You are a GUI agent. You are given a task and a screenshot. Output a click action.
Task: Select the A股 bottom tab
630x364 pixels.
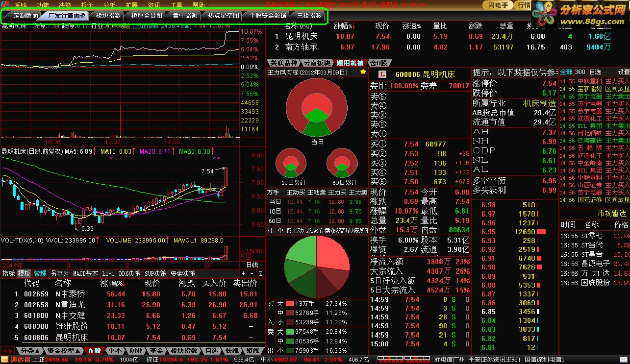(94, 350)
